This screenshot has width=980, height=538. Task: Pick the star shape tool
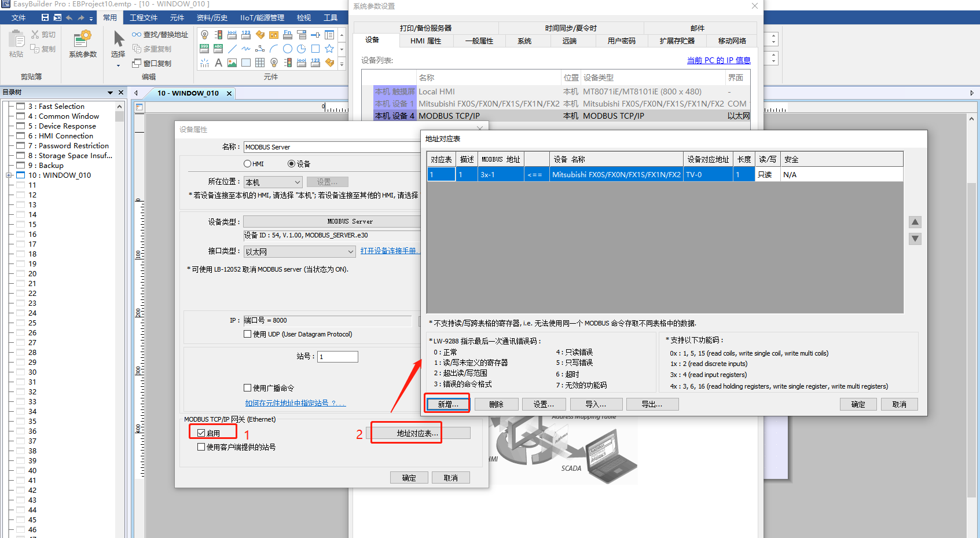[x=329, y=49]
